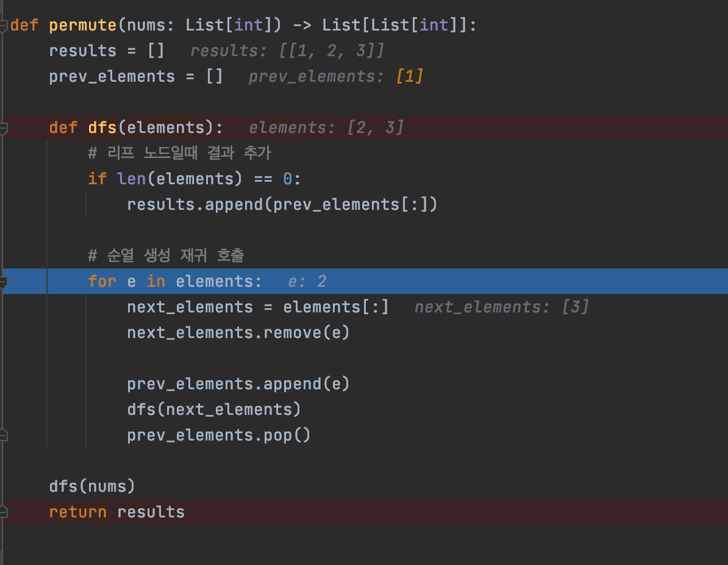Click the 'next_elements = elements[:]' assignment
The width and height of the screenshot is (728, 565).
(258, 307)
